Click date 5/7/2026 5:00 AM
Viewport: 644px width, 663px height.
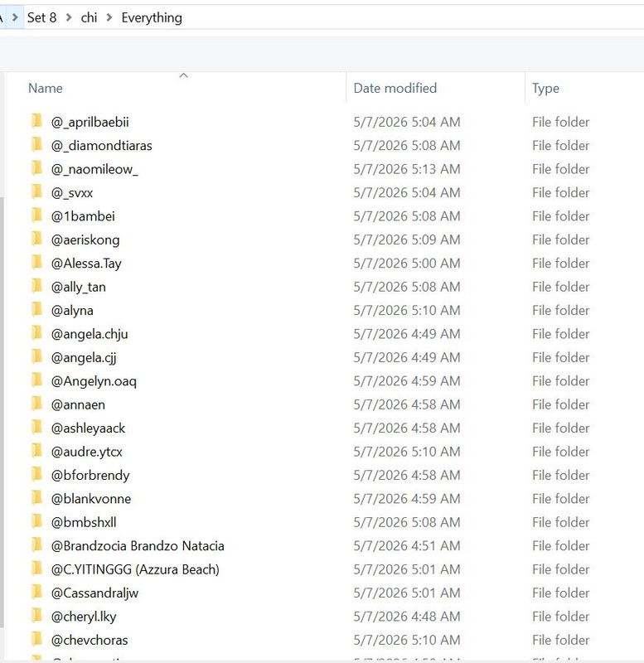pyautogui.click(x=406, y=264)
